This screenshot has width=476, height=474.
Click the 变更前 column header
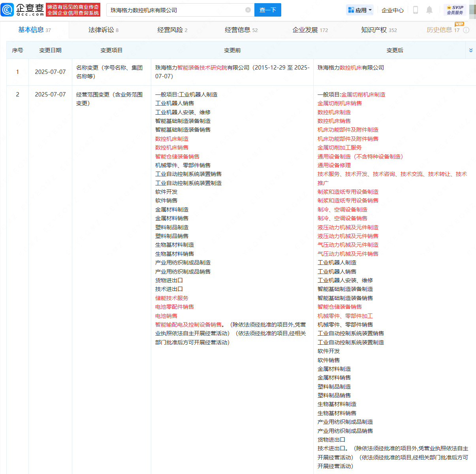pos(232,50)
